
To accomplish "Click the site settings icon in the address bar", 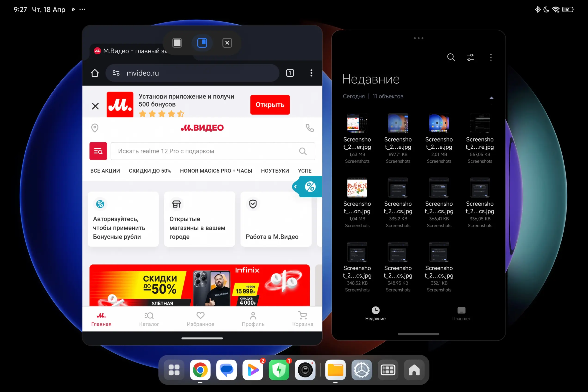I will (x=116, y=73).
